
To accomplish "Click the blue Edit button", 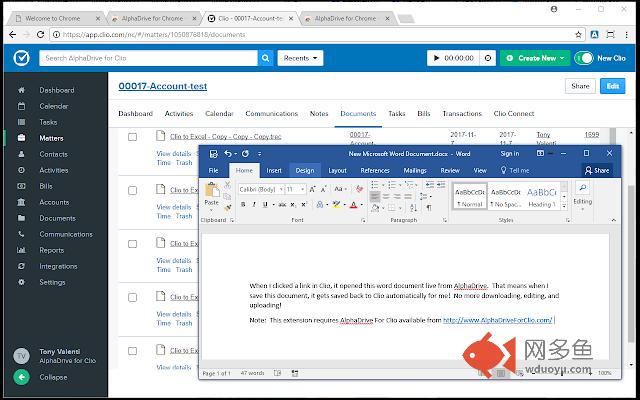I will tap(613, 86).
